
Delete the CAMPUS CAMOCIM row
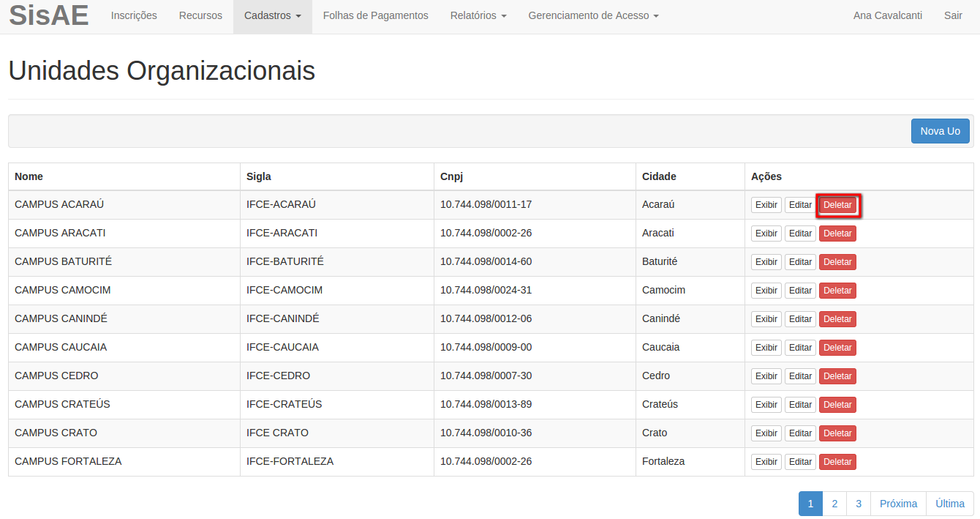pos(837,291)
